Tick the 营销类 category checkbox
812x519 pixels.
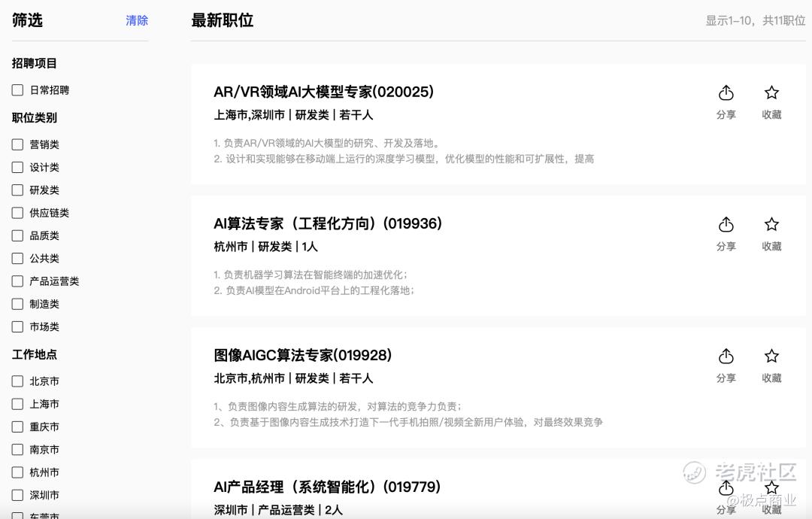(x=17, y=144)
